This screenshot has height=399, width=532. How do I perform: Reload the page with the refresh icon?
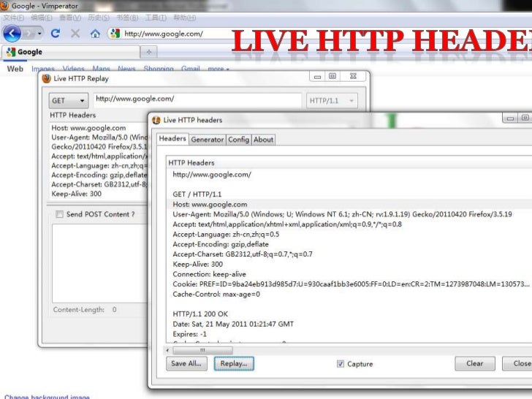(x=56, y=34)
